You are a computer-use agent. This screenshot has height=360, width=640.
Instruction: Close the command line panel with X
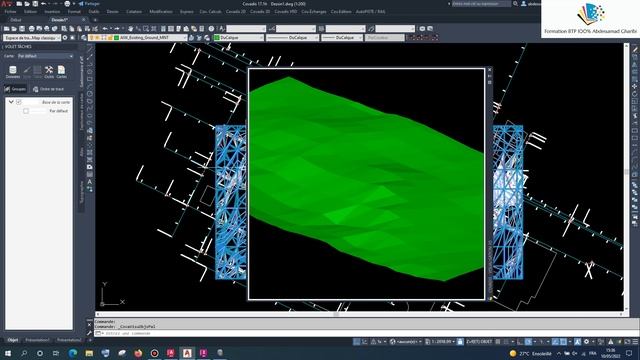point(89,324)
